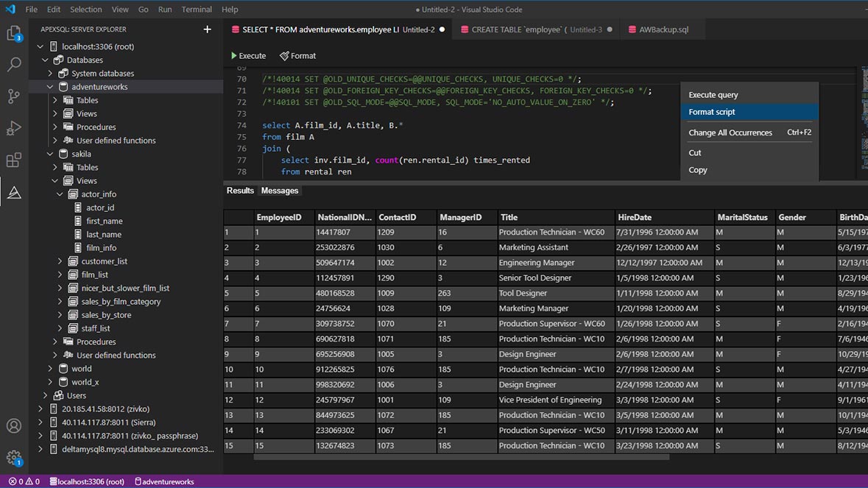The height and width of the screenshot is (488, 868).
Task: Open the Accounts icon near the bottom
Action: click(x=15, y=425)
